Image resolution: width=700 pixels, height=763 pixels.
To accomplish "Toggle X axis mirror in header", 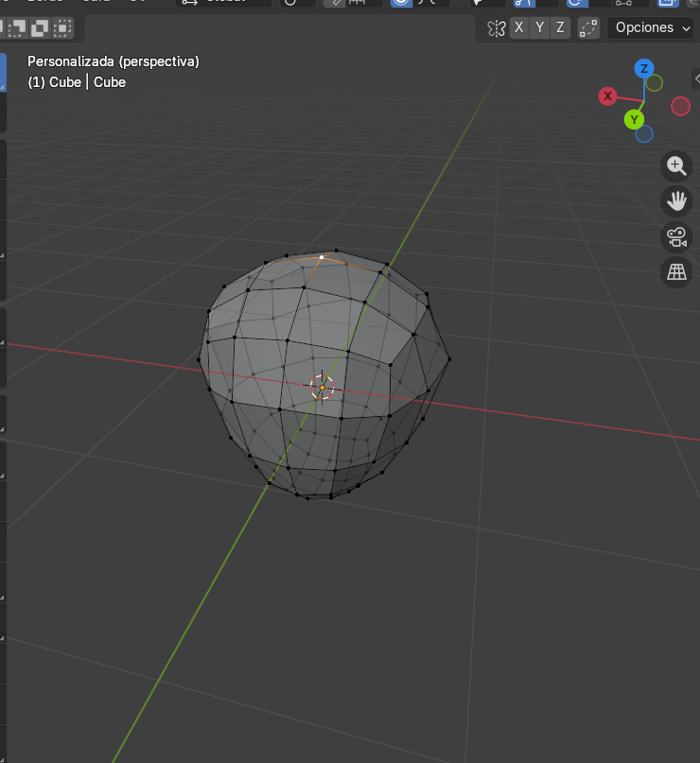I will (518, 27).
